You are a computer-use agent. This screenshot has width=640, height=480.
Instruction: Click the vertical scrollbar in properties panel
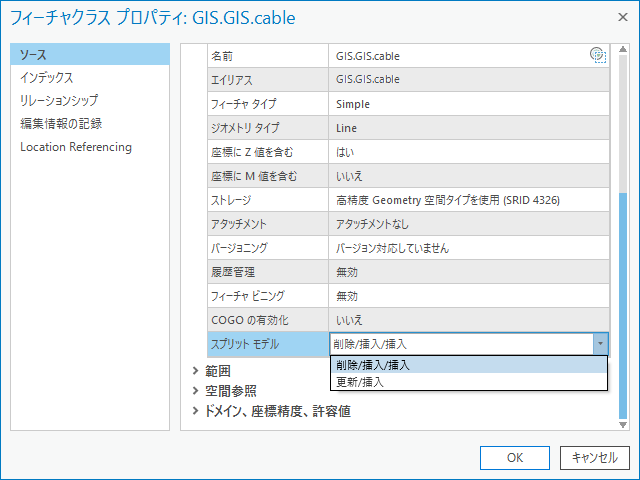point(624,300)
